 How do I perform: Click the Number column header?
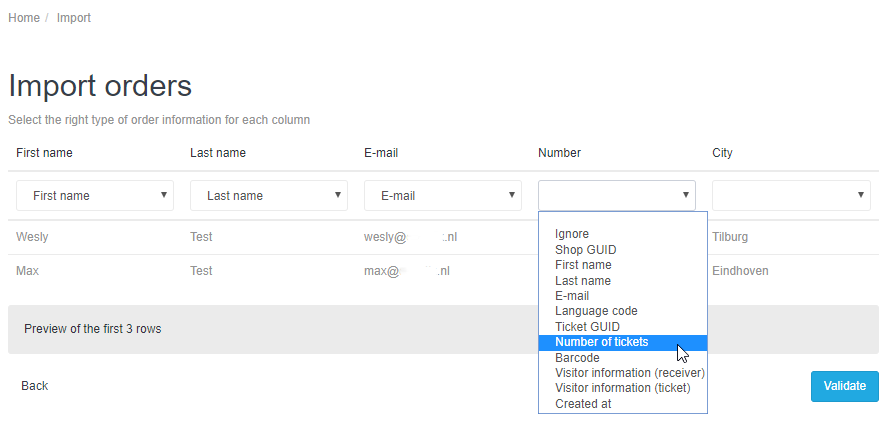[559, 153]
